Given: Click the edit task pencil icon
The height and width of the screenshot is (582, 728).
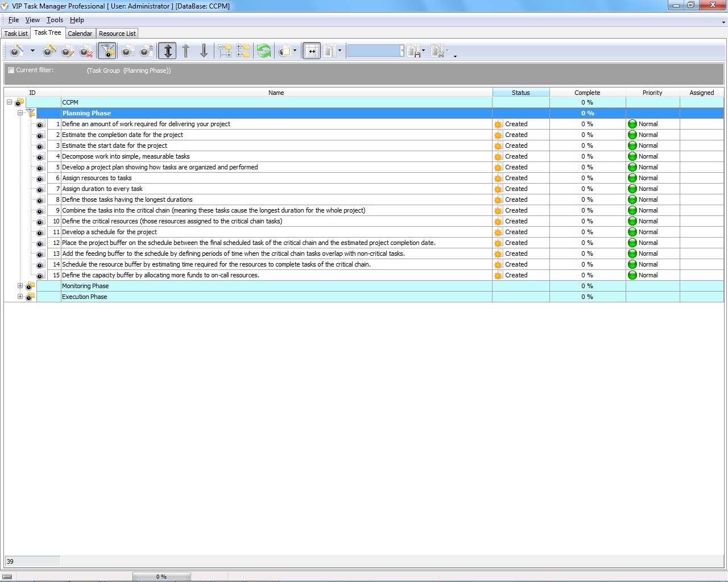Looking at the screenshot, I should 68,52.
